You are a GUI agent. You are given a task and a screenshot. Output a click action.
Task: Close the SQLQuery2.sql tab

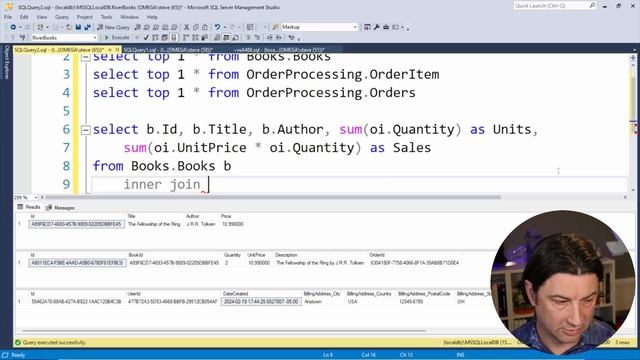coord(117,50)
